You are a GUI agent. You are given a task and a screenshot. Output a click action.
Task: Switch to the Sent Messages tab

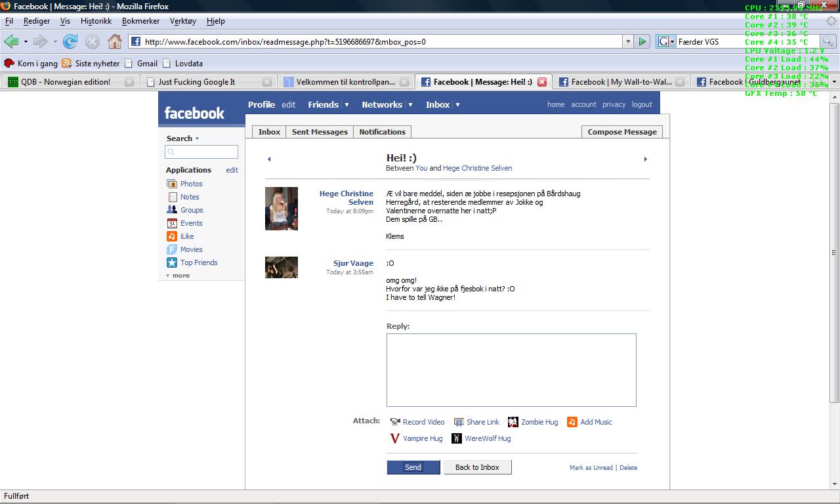[320, 132]
